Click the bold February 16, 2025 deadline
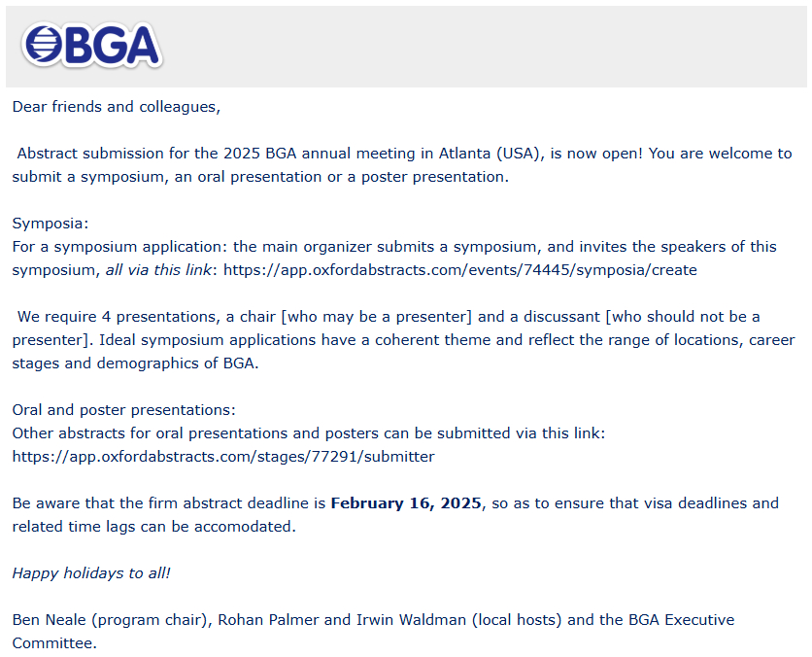 pos(406,503)
